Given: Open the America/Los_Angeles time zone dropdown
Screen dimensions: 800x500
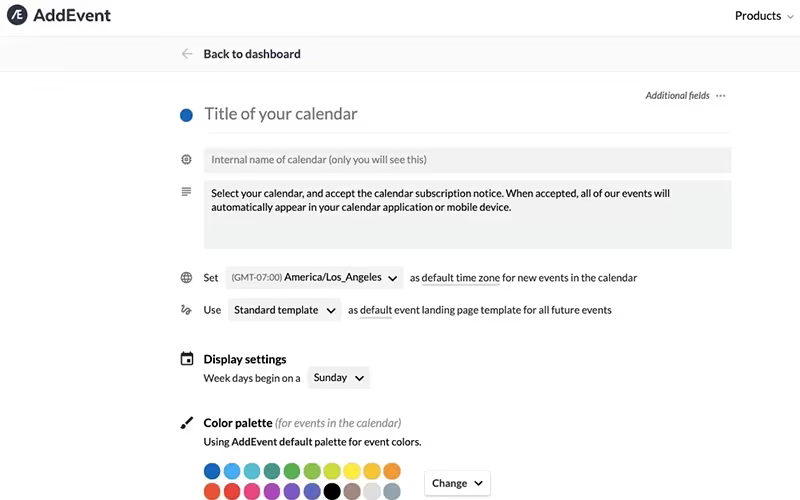Looking at the screenshot, I should click(x=314, y=278).
